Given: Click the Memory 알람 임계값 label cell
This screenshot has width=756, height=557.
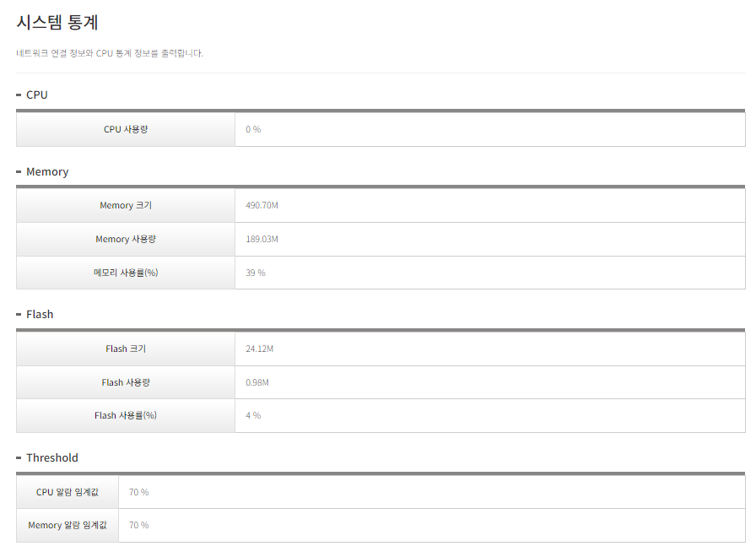Looking at the screenshot, I should point(67,525).
